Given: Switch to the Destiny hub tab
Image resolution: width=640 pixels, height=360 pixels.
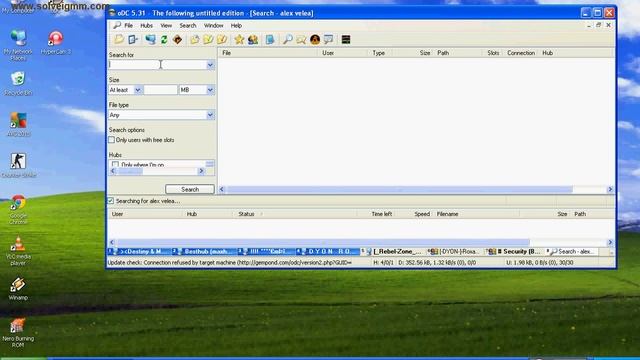Looking at the screenshot, I should (140, 251).
